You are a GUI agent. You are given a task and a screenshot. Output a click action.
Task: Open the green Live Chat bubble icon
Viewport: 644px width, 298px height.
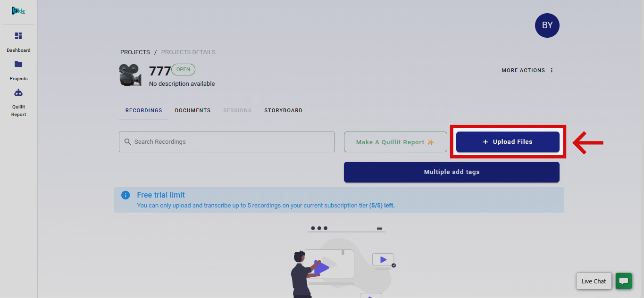[x=623, y=281]
